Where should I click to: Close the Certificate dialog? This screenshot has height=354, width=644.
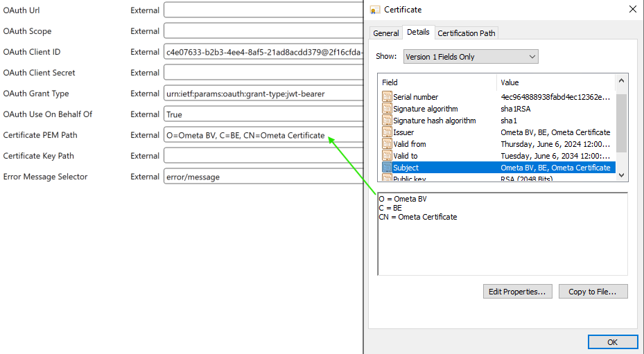[x=632, y=10]
